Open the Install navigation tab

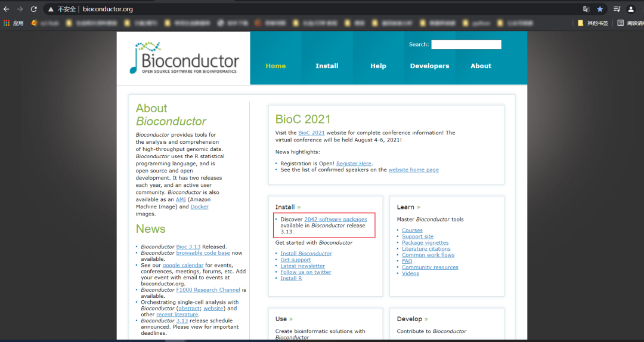click(x=327, y=66)
